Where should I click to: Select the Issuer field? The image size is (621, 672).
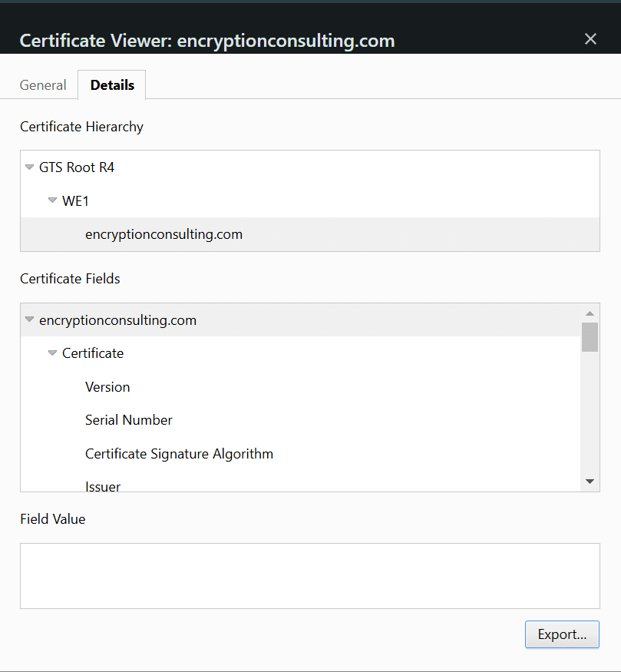[x=103, y=485]
